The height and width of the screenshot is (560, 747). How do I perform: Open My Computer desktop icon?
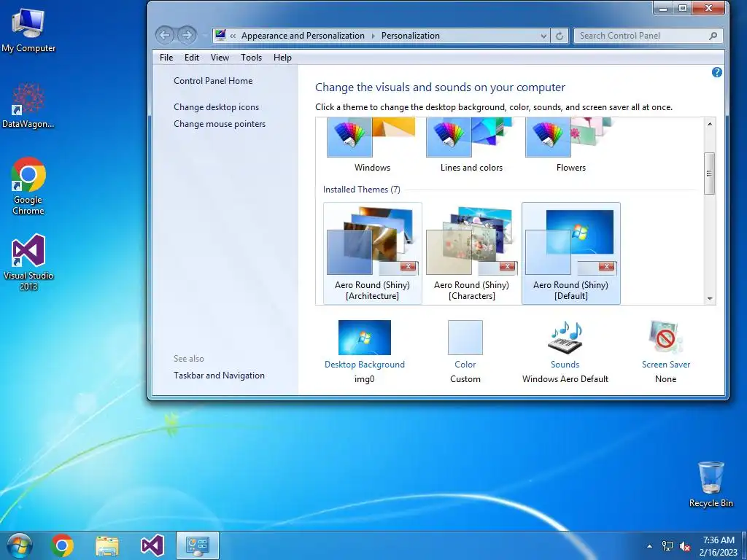tap(28, 30)
